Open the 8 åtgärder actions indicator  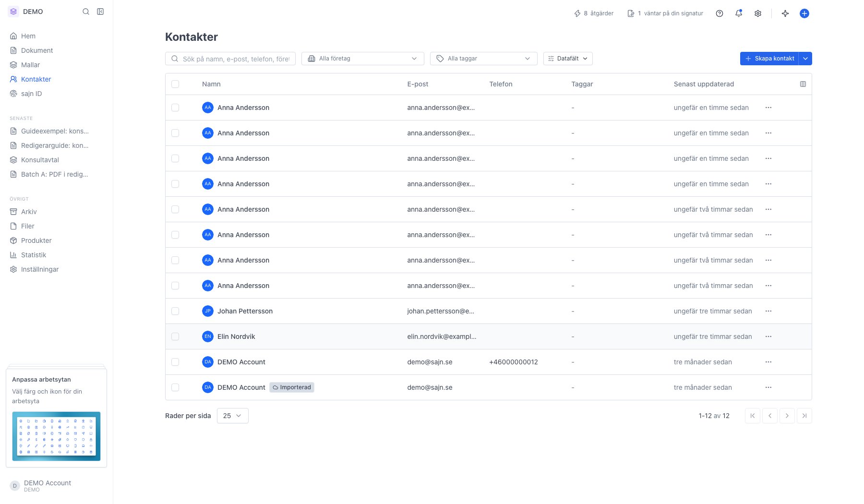594,13
